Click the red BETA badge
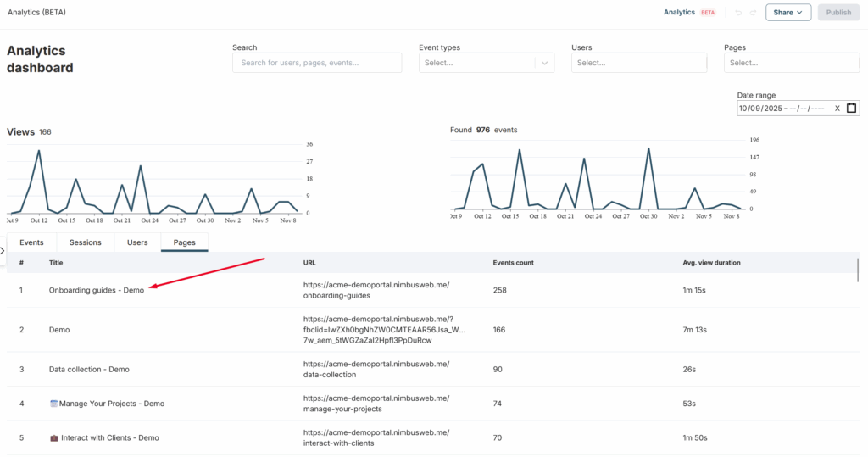The height and width of the screenshot is (457, 868). tap(708, 13)
